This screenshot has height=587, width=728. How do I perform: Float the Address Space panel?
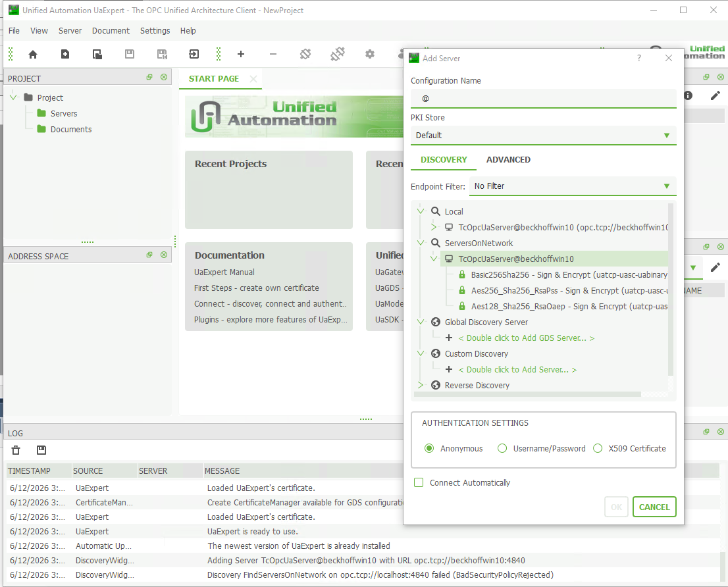pos(149,255)
